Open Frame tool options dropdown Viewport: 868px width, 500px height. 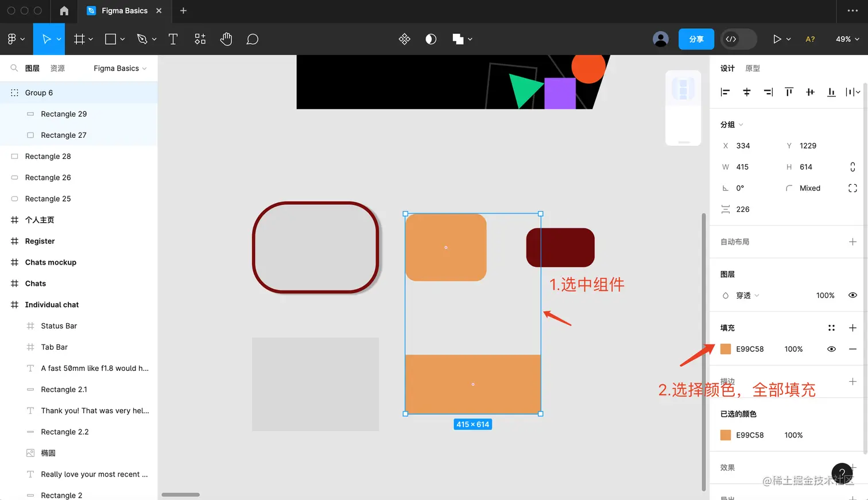tap(91, 39)
